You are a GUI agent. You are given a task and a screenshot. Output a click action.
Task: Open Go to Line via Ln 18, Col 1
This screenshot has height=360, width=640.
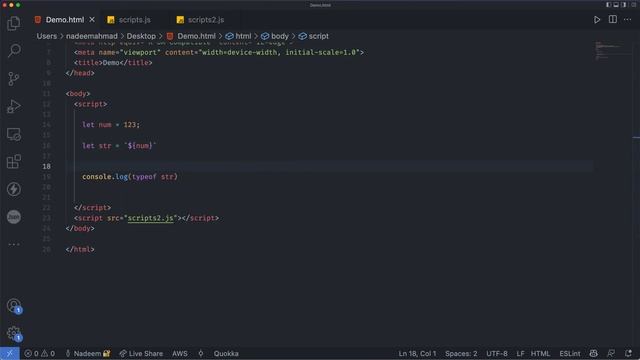(x=417, y=353)
